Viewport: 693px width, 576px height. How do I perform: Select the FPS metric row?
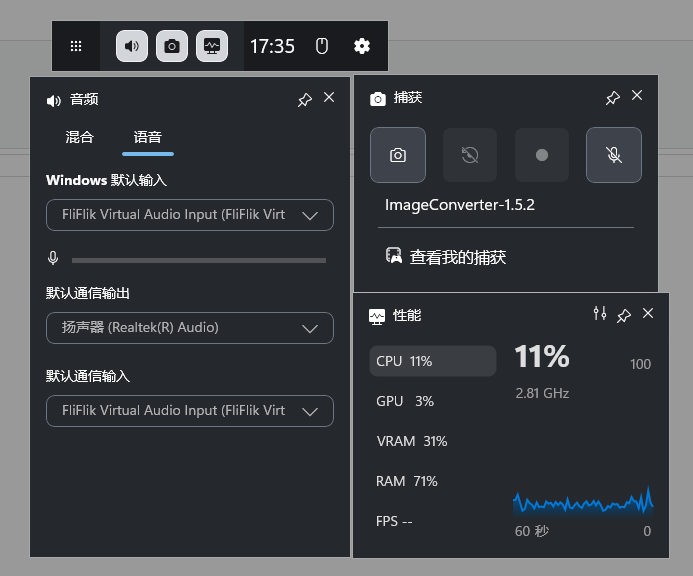point(433,521)
